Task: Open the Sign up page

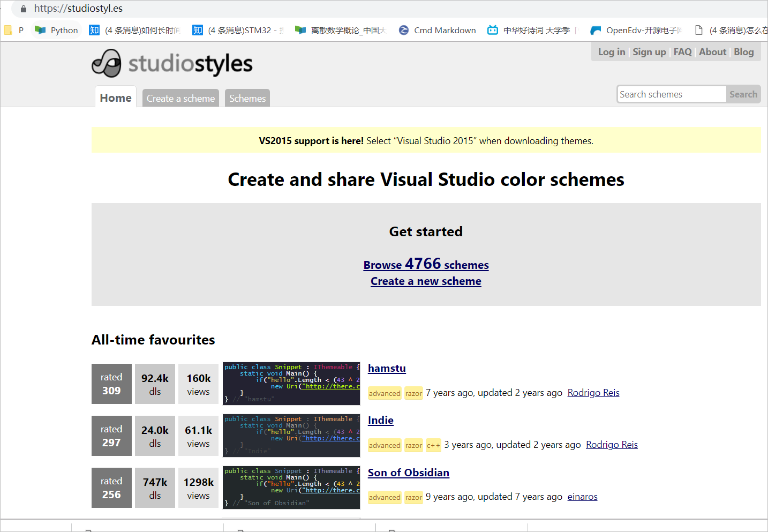Action: coord(649,51)
